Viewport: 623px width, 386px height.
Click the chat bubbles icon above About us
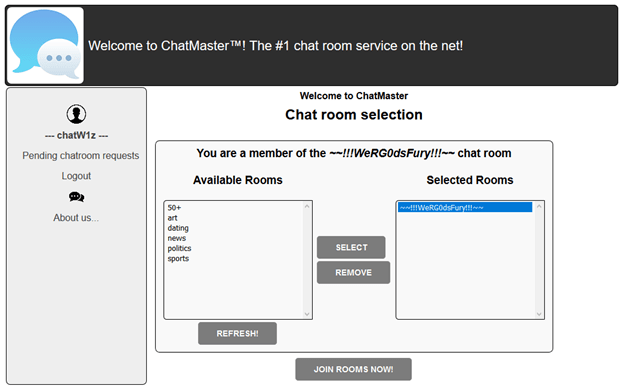coord(76,197)
